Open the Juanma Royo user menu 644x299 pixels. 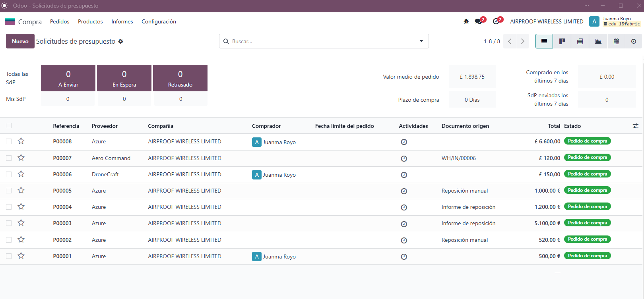click(615, 21)
